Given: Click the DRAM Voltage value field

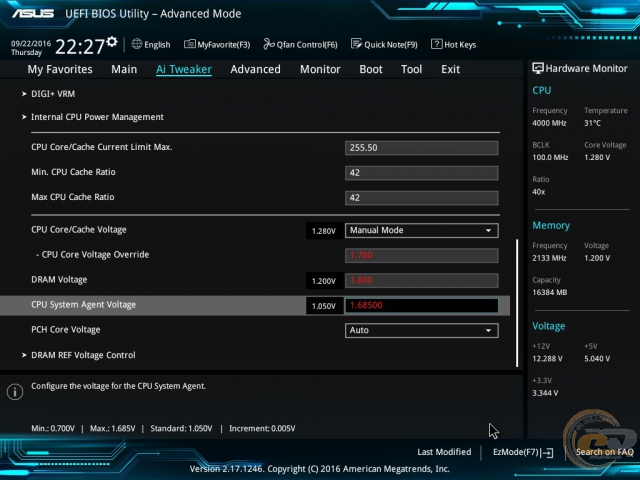Looking at the screenshot, I should tap(422, 280).
